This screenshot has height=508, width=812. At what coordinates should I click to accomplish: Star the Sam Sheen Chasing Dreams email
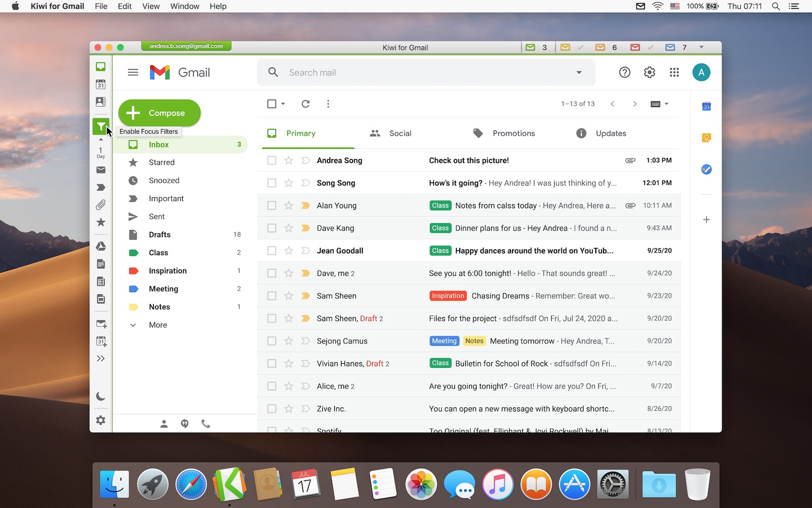coord(289,296)
